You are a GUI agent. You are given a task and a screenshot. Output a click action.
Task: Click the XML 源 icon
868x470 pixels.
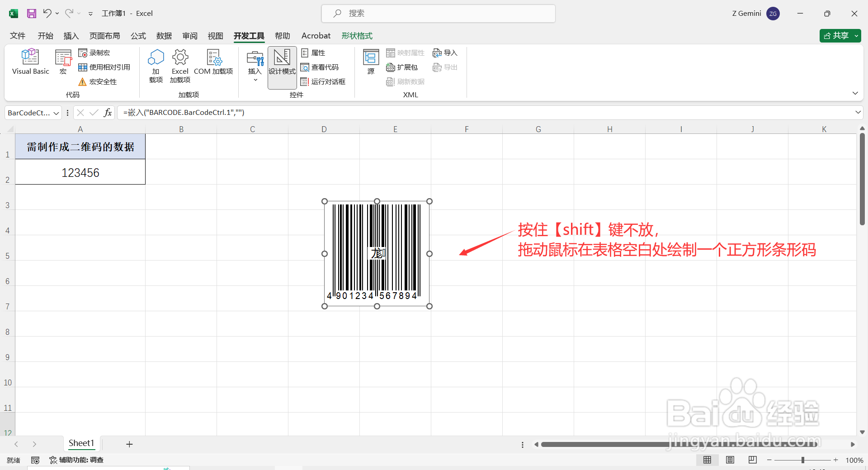point(370,61)
